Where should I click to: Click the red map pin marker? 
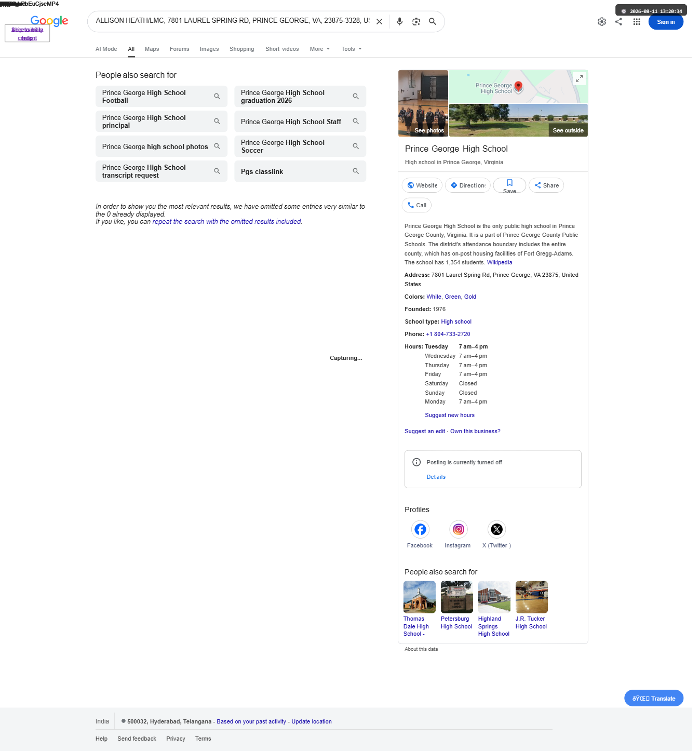coord(518,86)
